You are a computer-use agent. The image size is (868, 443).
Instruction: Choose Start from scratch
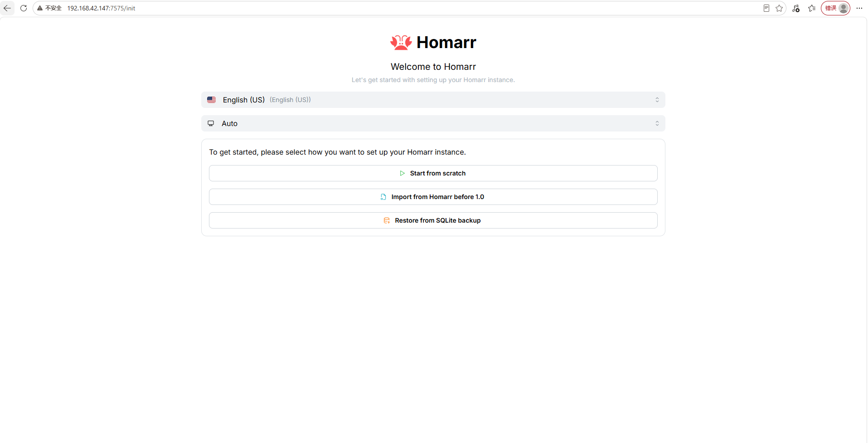click(433, 173)
